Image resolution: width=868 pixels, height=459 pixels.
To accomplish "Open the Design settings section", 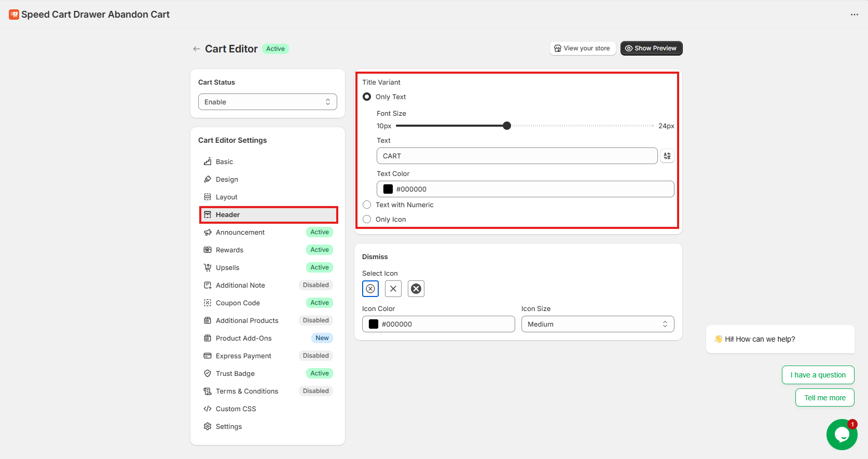I will pyautogui.click(x=227, y=179).
